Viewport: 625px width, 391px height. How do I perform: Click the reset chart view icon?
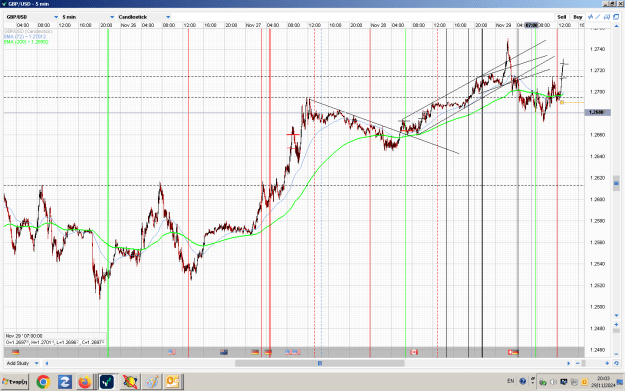(616, 363)
